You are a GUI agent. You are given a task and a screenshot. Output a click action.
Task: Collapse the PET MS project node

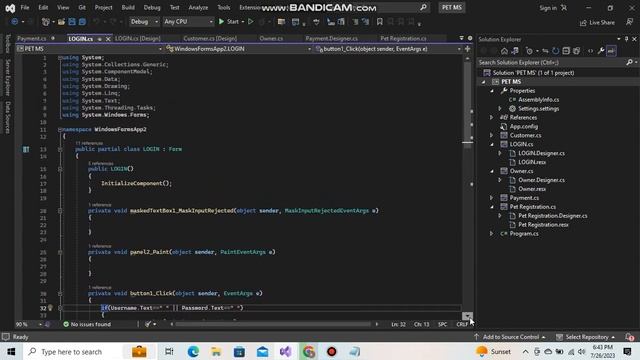pyautogui.click(x=484, y=82)
